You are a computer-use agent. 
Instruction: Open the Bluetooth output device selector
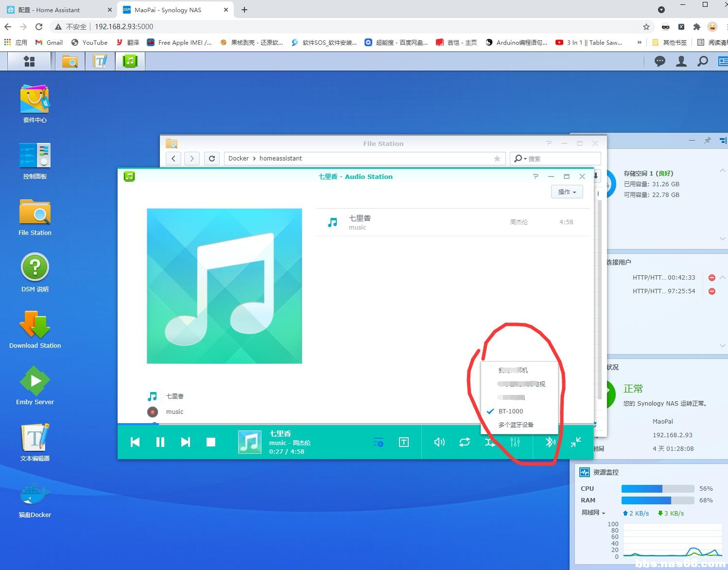pos(550,442)
